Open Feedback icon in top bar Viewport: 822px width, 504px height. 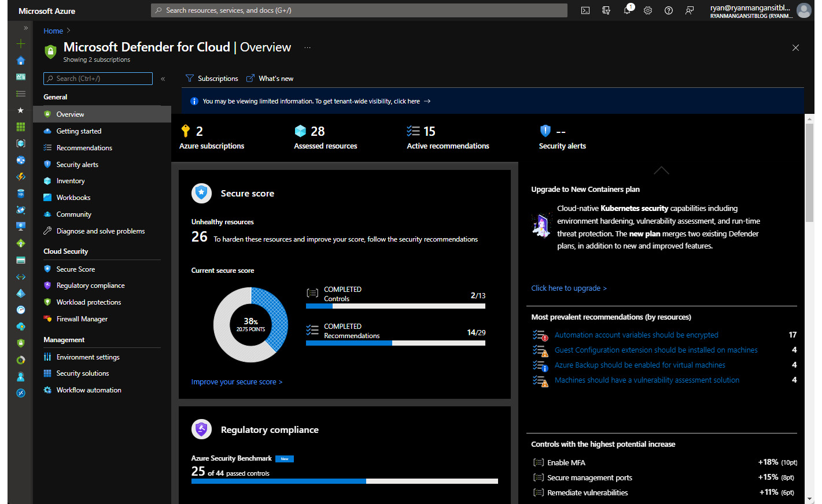690,10
